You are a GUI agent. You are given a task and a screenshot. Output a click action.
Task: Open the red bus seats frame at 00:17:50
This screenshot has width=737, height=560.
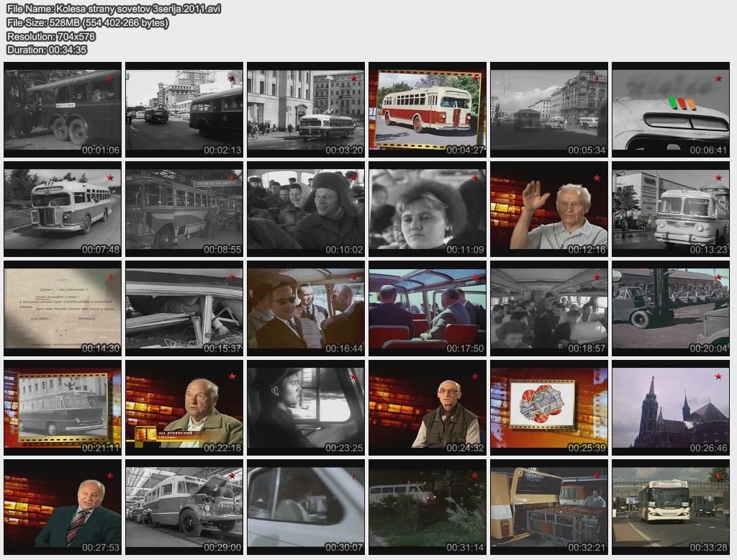428,308
